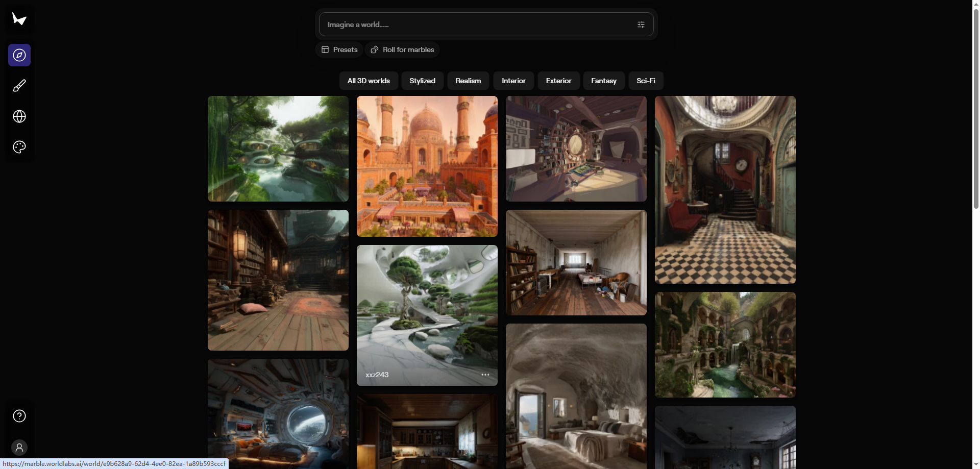Screen dimensions: 980x469
Task: Click the Roll for marbles button
Action: (402, 49)
